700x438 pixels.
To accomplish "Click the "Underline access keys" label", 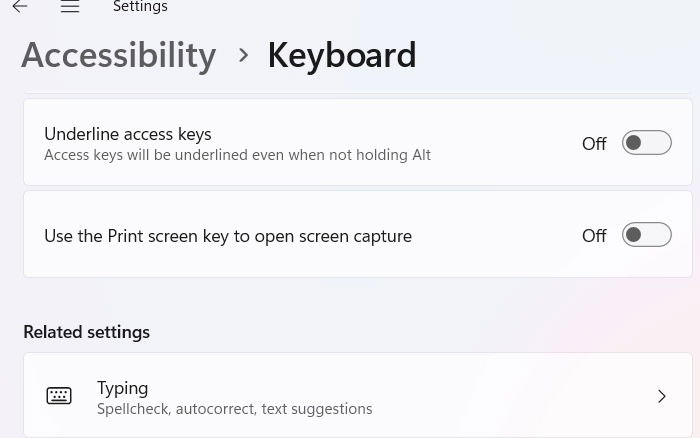I will pyautogui.click(x=127, y=134).
